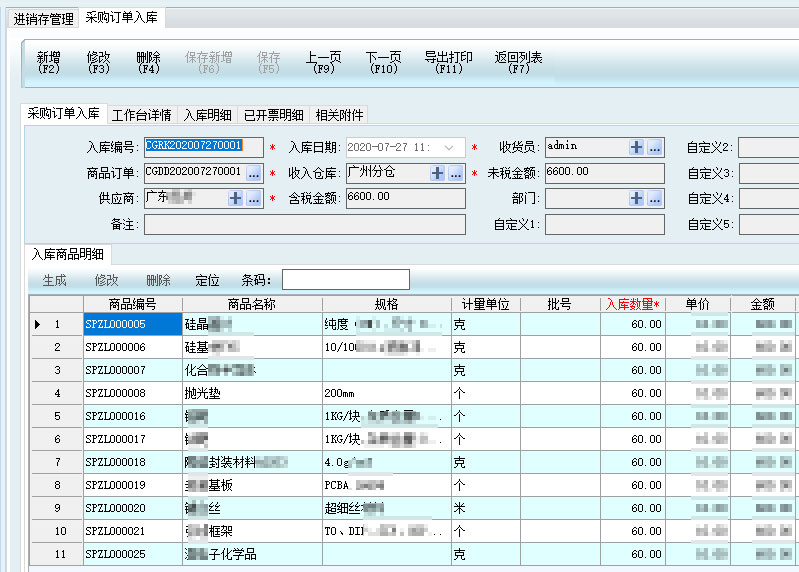Screen dimensions: 799x572
Task: Go to 上一页 (F9)
Action: point(324,63)
